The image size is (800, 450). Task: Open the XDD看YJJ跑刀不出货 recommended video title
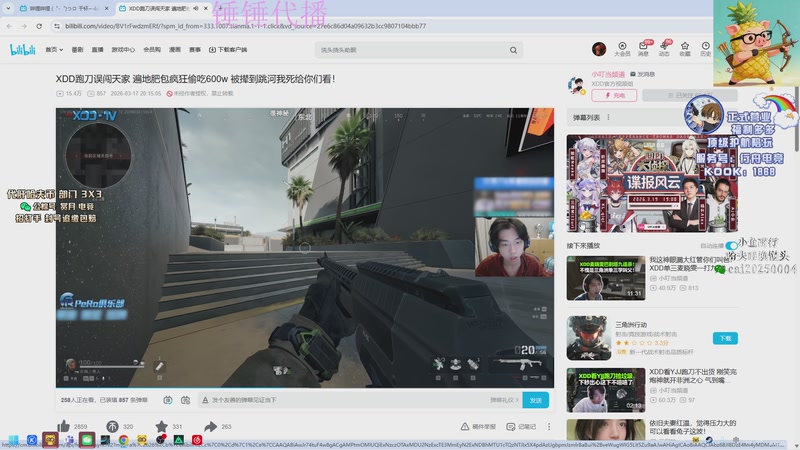click(692, 376)
